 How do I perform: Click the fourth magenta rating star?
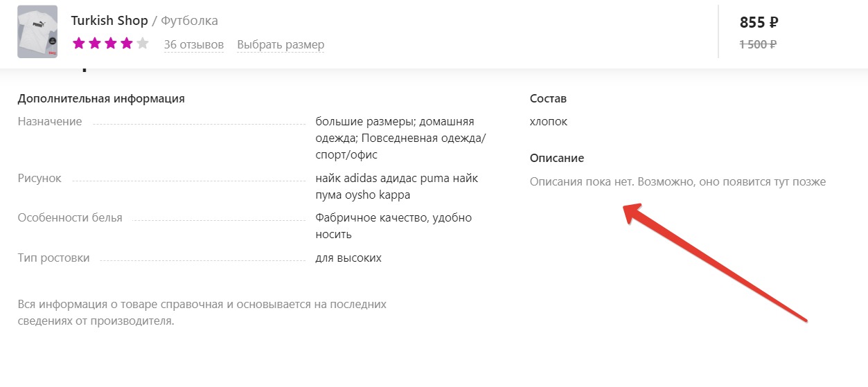[x=126, y=44]
